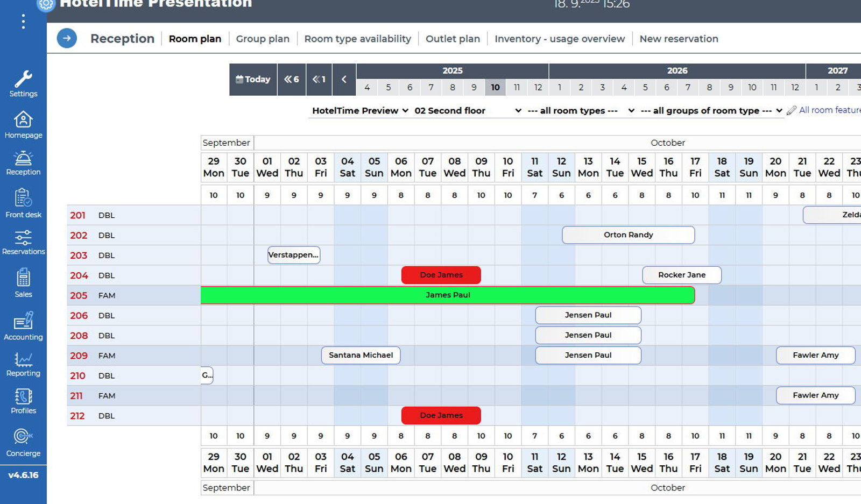Open Accounting module
Screen dimensions: 861x504
[x=23, y=325]
